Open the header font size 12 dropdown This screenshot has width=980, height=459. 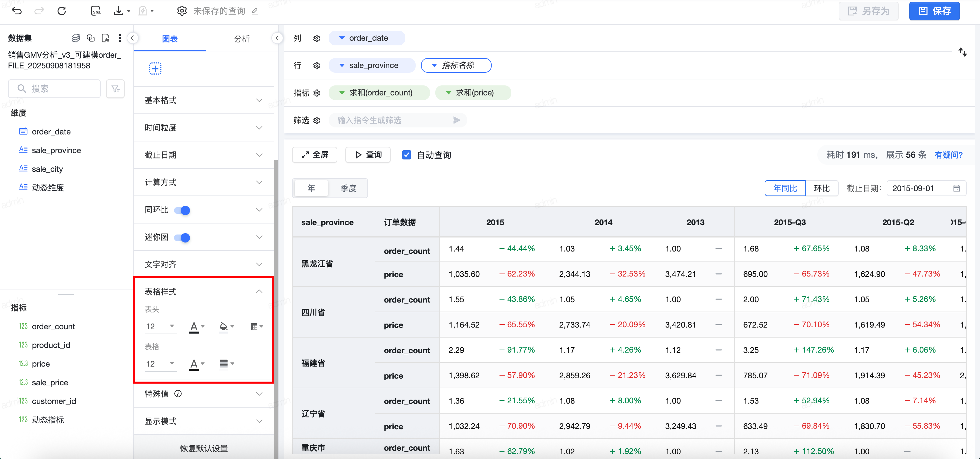[160, 326]
